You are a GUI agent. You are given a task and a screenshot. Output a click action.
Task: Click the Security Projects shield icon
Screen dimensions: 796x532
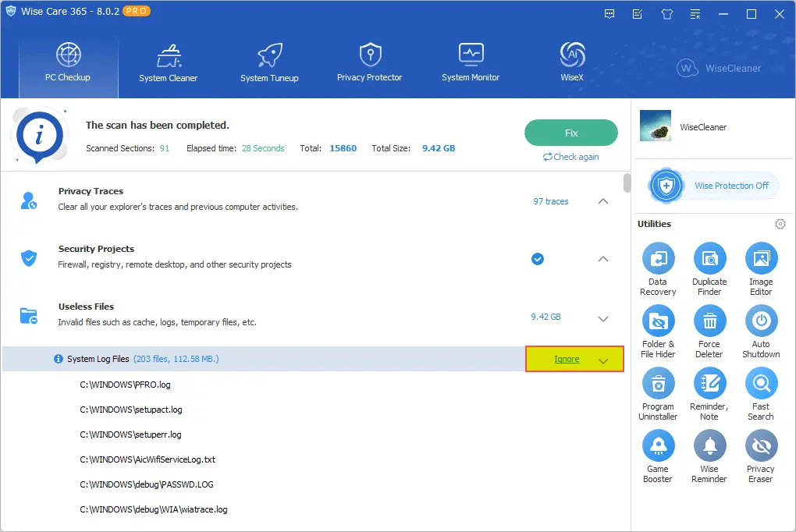point(28,258)
